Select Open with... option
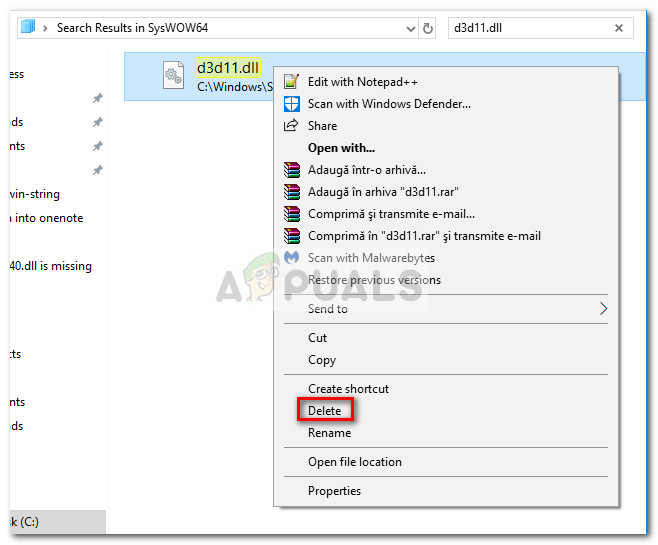Image resolution: width=658 pixels, height=545 pixels. [341, 148]
